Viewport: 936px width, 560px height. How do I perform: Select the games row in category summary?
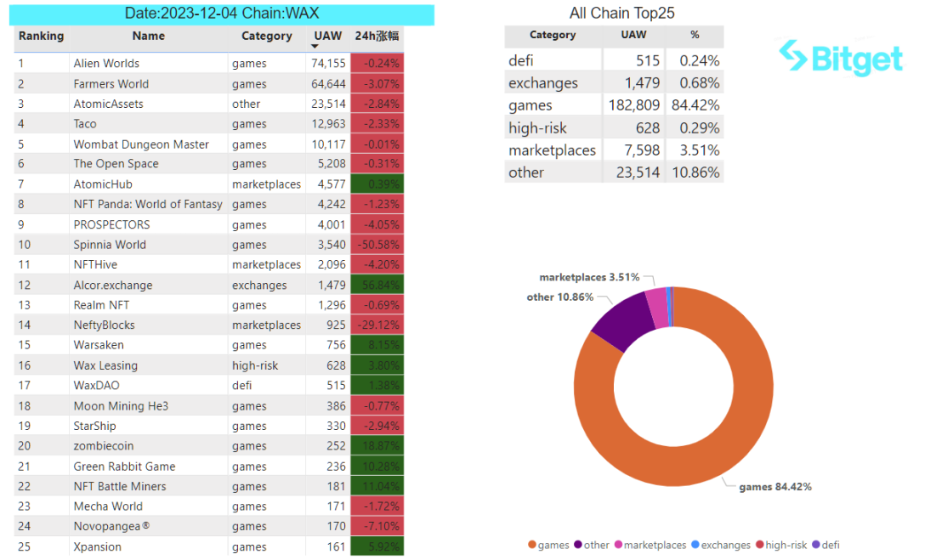615,105
